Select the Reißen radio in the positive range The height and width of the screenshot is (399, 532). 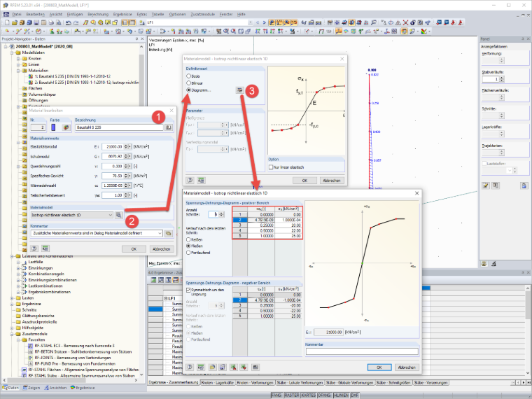(x=188, y=239)
